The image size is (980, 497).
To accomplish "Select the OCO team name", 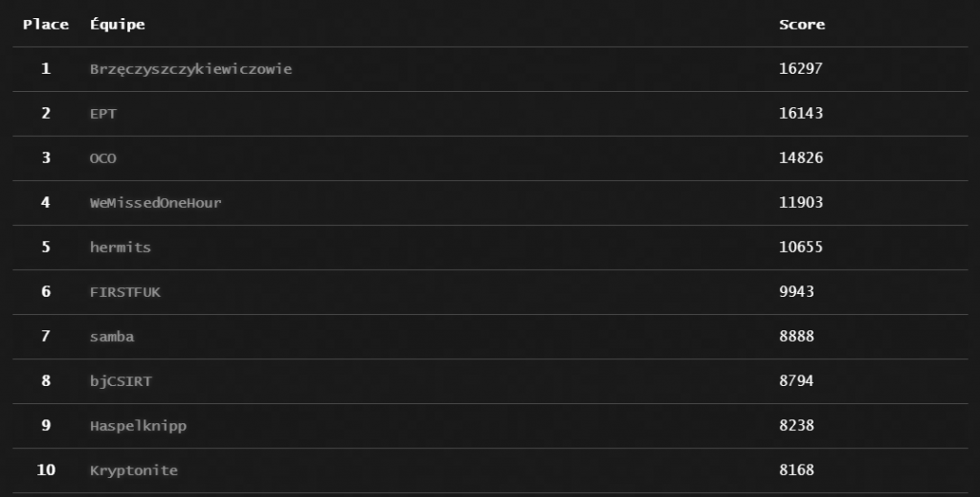I will (103, 158).
